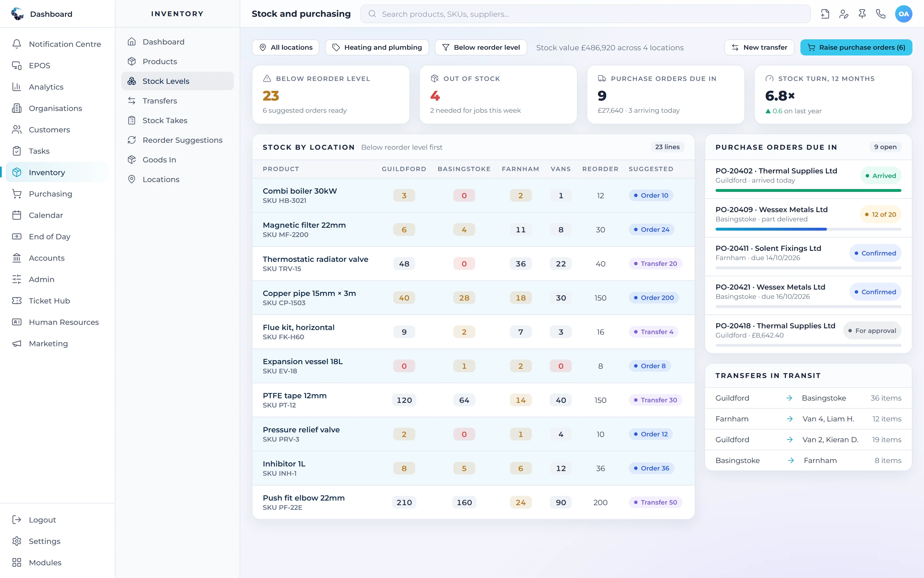
Task: Click the Modules grid icon
Action: [x=17, y=562]
